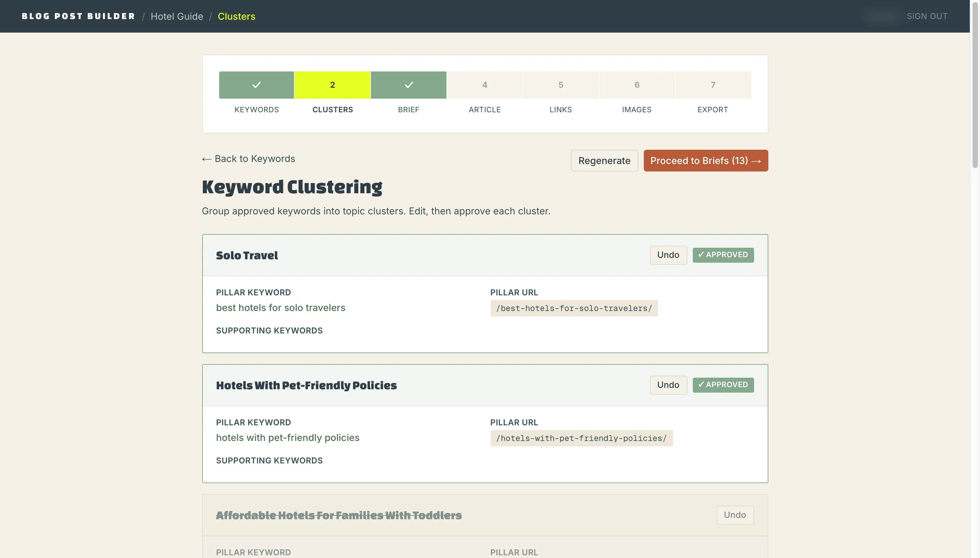Click the vertical page scrollbar
The width and height of the screenshot is (980, 558).
975,84
